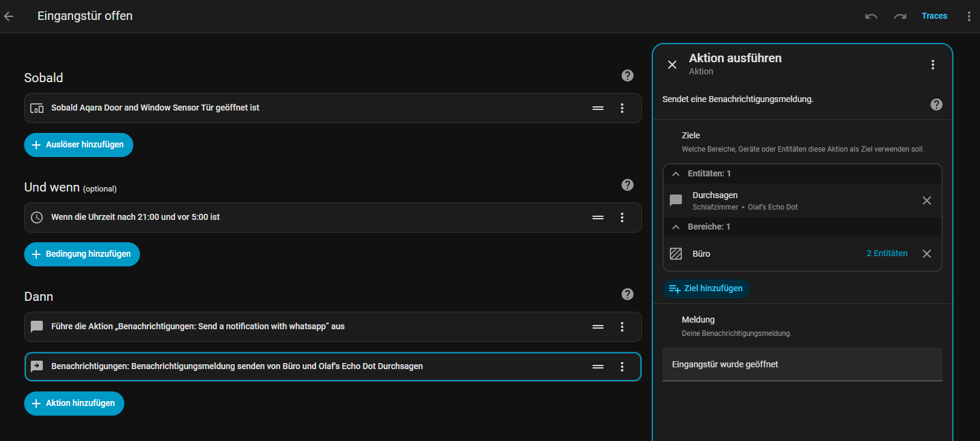The image size is (980, 441).
Task: Open options menu for the whatsapp action
Action: [x=622, y=327]
